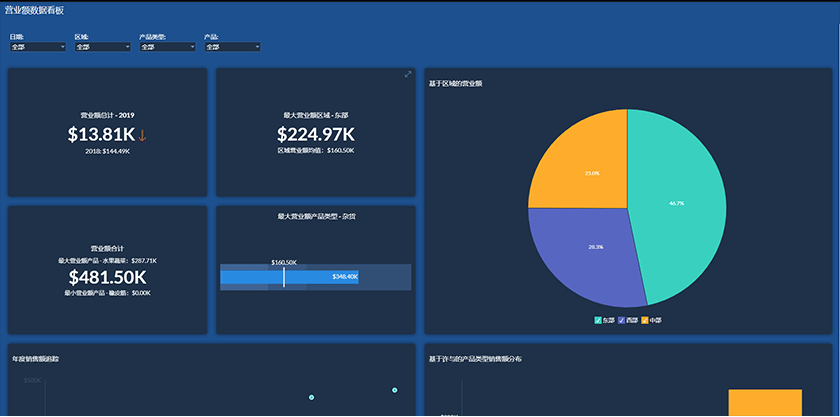
Task: Uncheck the 东部 legend checkbox
Action: tap(598, 320)
